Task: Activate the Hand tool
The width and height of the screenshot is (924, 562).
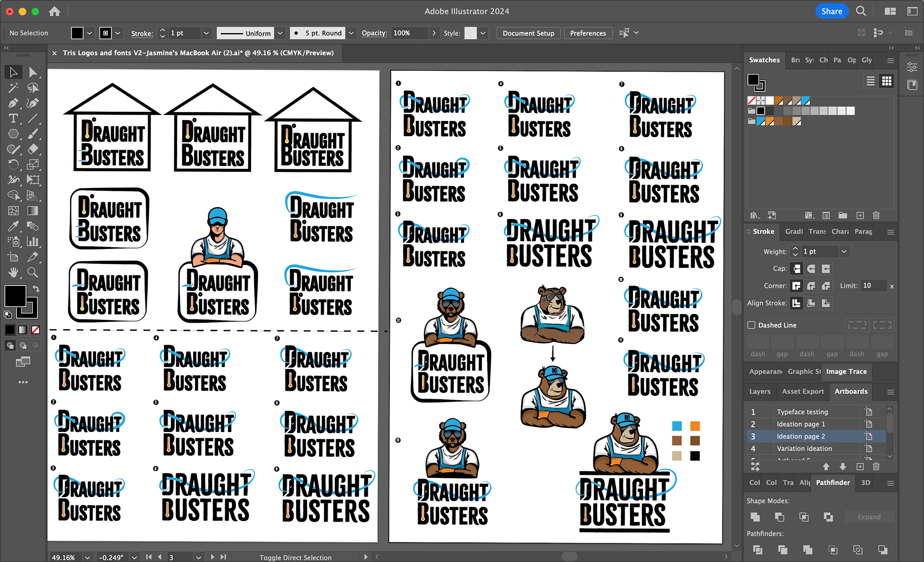Action: point(13,273)
